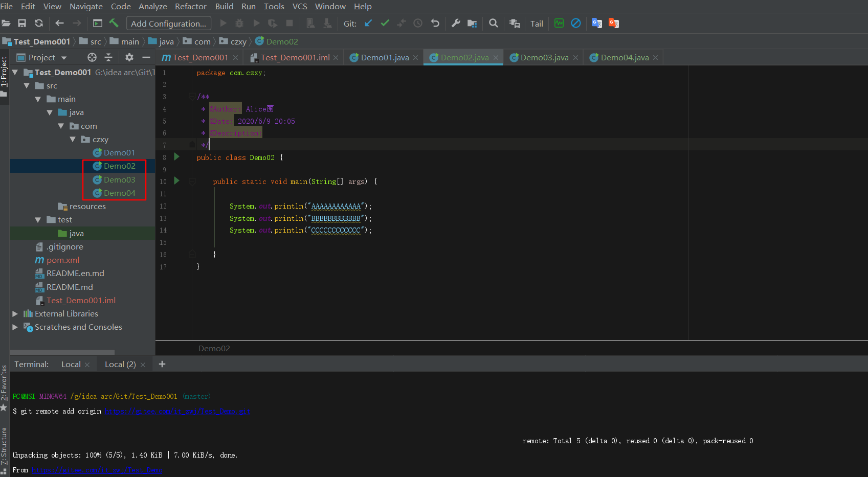Click the red Translate plugin icon
Image resolution: width=868 pixels, height=477 pixels.
pyautogui.click(x=614, y=23)
